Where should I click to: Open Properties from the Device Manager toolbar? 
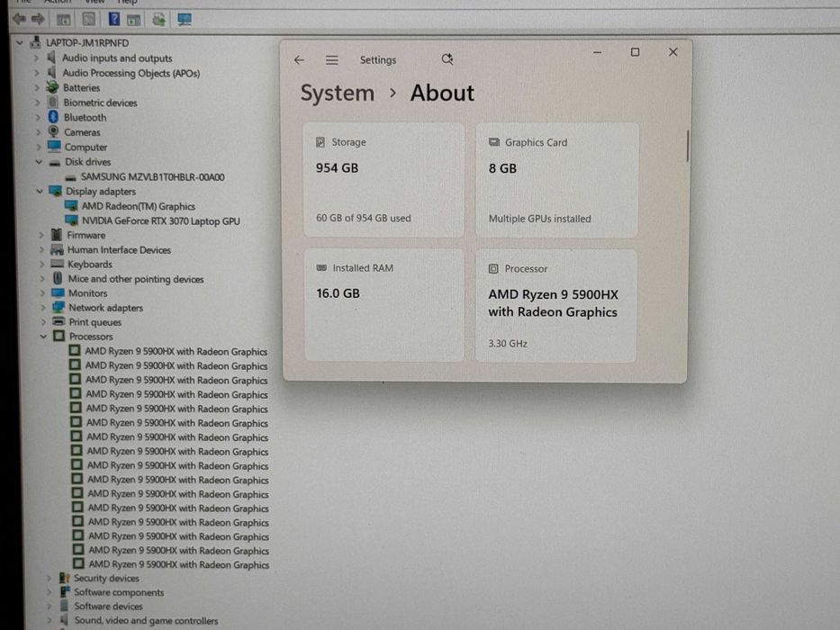89,20
